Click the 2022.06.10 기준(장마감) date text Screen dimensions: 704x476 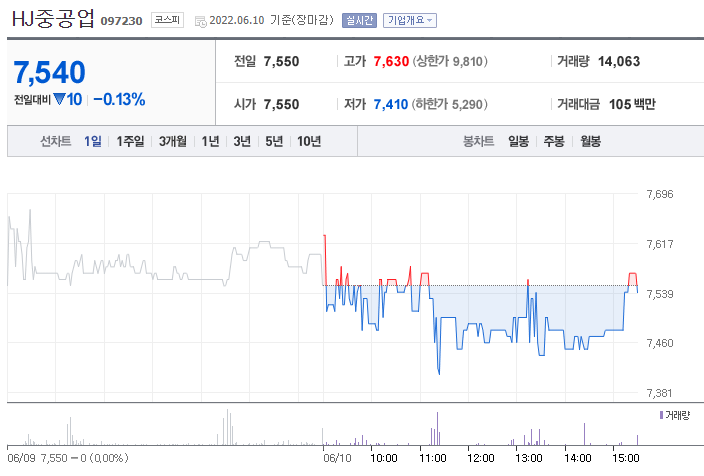coord(272,20)
